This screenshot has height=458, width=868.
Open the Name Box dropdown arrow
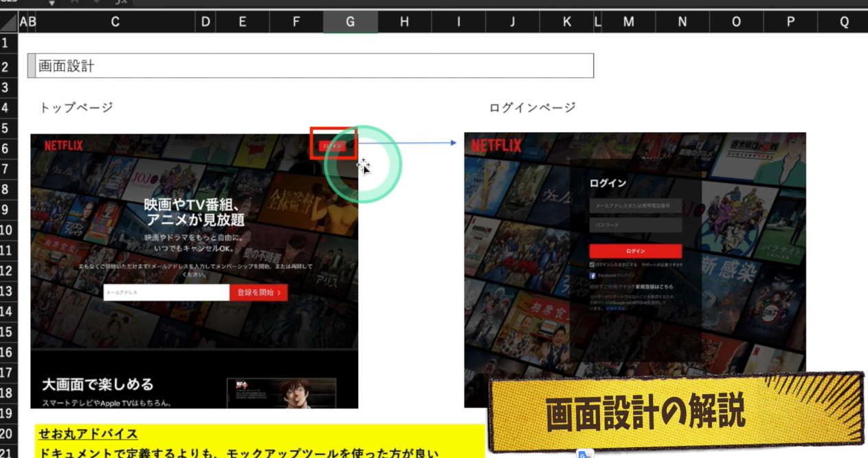pos(52,3)
